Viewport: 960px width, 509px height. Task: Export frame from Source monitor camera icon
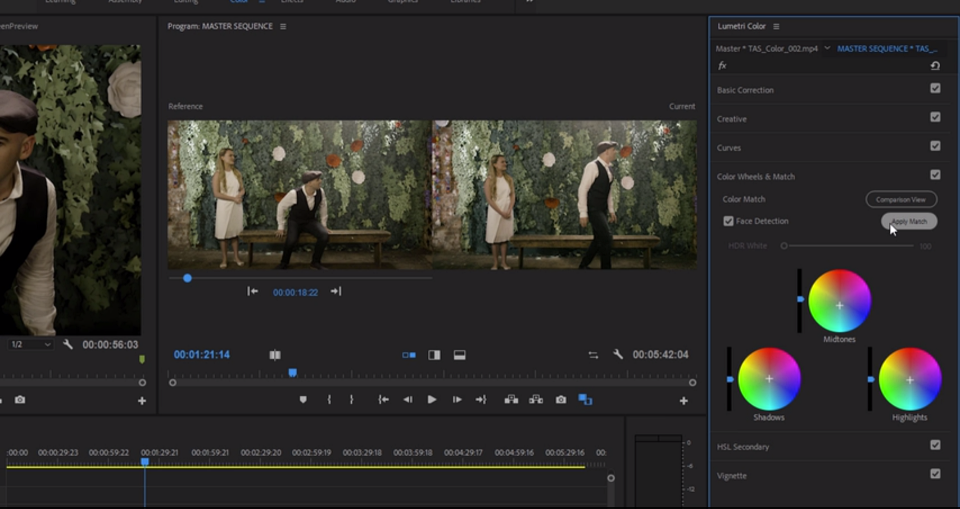(x=20, y=399)
